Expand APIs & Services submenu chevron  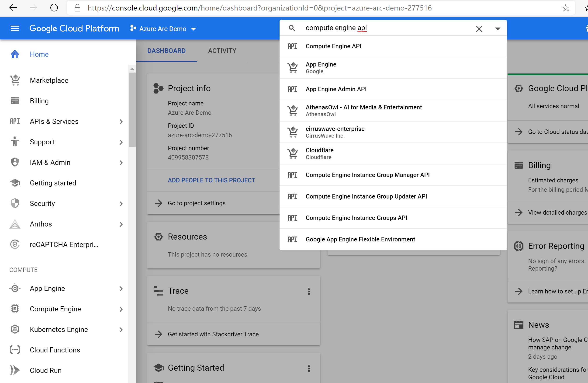point(121,122)
